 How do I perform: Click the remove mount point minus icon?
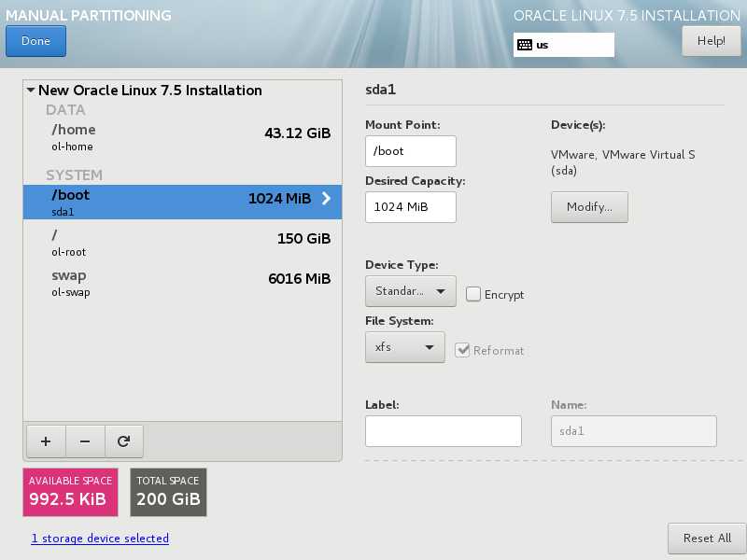click(85, 441)
